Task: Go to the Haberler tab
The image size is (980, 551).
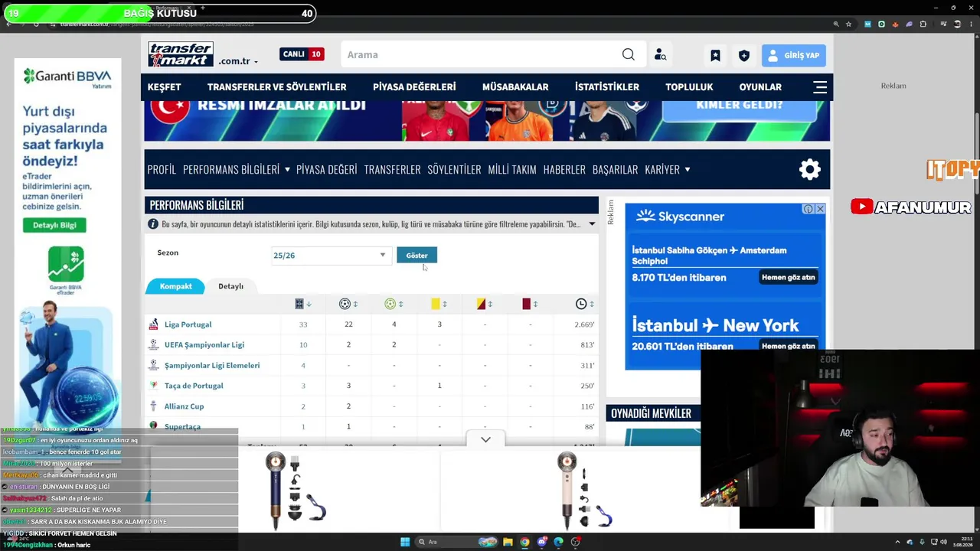Action: click(564, 169)
